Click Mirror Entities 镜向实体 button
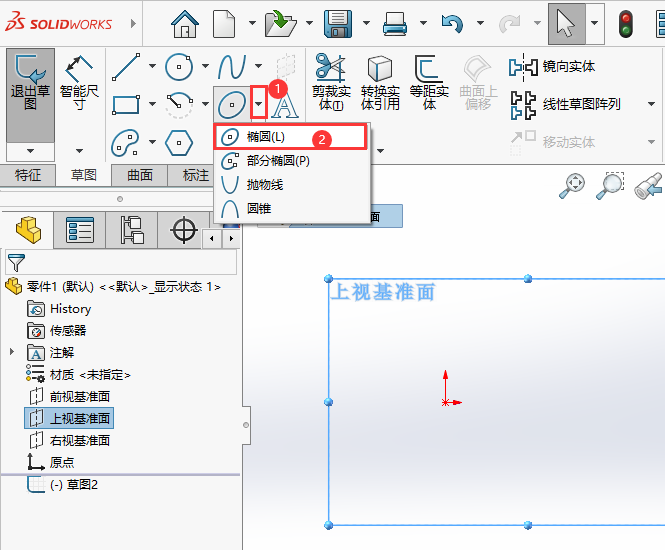 552,67
